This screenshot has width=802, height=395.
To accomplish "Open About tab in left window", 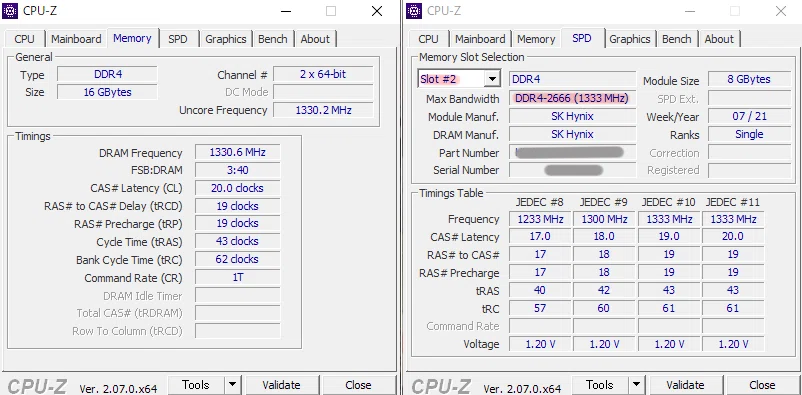I will (x=315, y=39).
